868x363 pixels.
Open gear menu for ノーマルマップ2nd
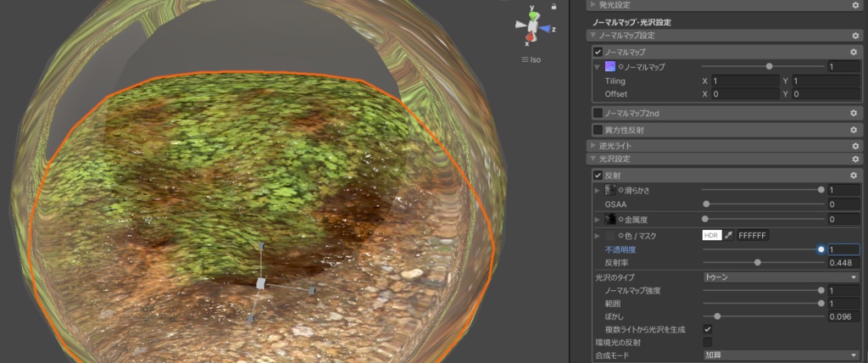(x=853, y=113)
